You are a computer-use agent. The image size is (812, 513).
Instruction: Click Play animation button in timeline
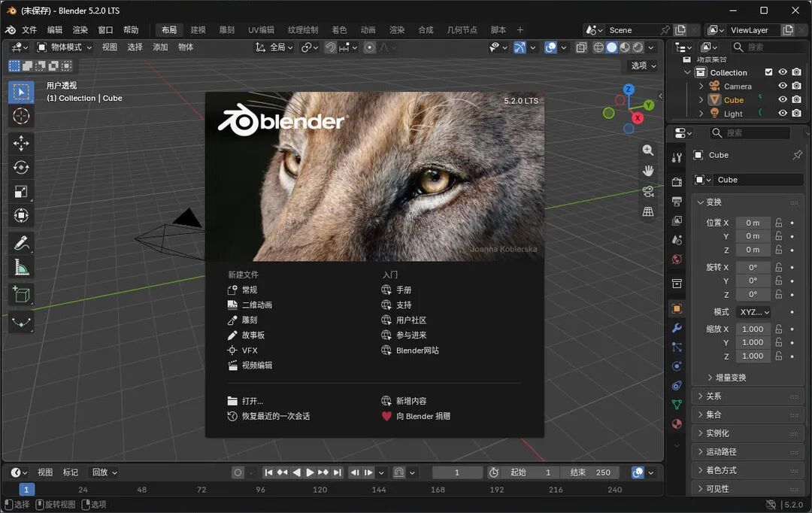click(310, 472)
